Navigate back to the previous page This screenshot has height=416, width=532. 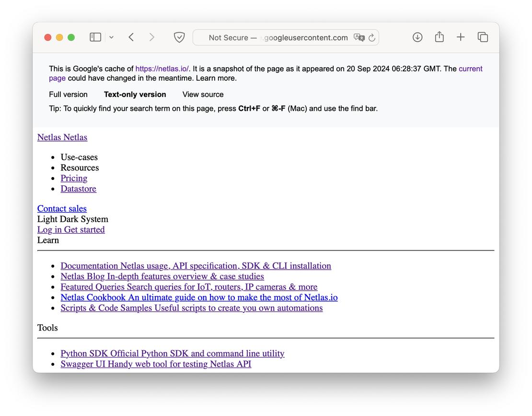point(131,37)
